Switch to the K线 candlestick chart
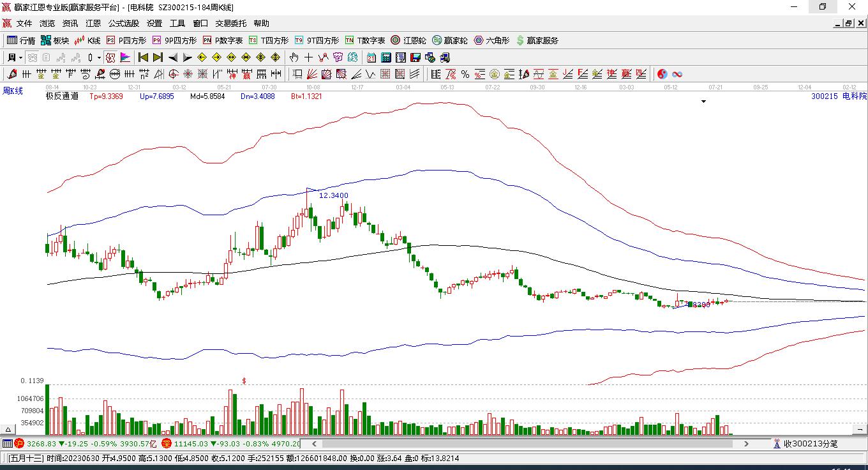Screen dimensions: 868x470 point(87,40)
